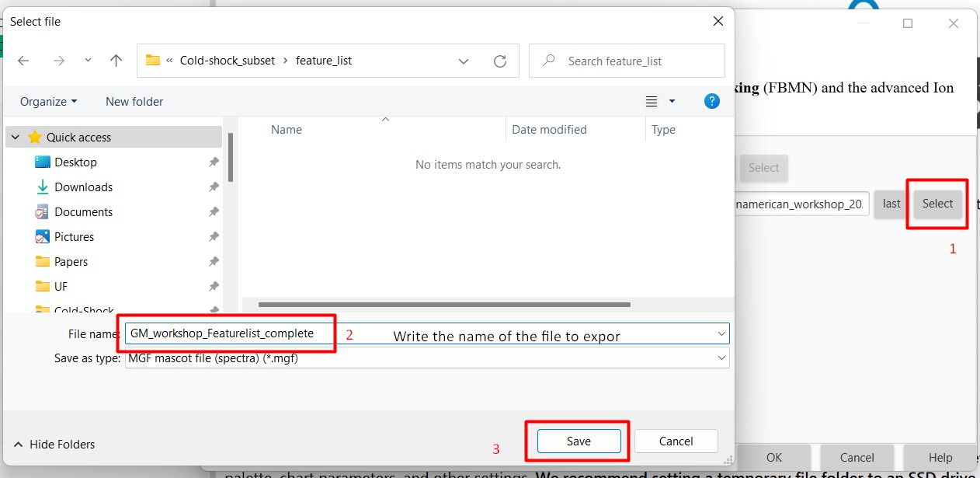
Task: Select the Desktop item in the sidebar
Action: pyautogui.click(x=75, y=162)
